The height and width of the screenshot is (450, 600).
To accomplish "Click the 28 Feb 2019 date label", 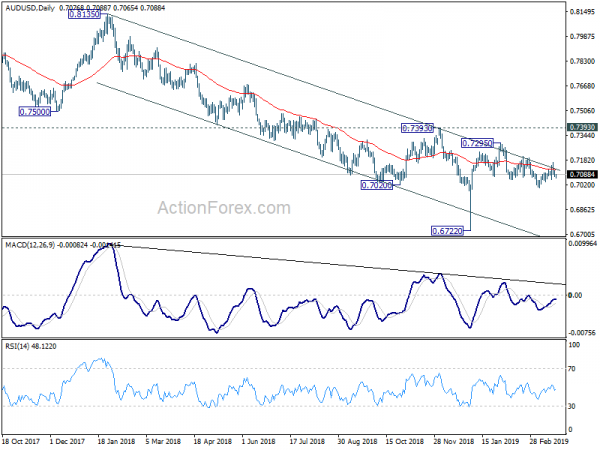I will pos(548,441).
